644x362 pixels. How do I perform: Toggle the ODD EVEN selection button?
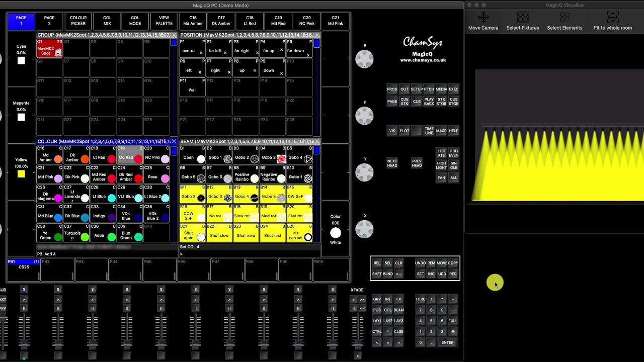click(453, 153)
